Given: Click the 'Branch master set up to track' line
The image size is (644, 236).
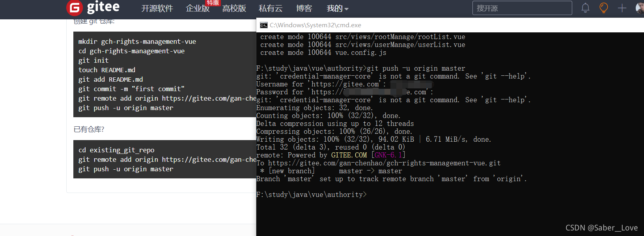Looking at the screenshot, I should (392, 179).
